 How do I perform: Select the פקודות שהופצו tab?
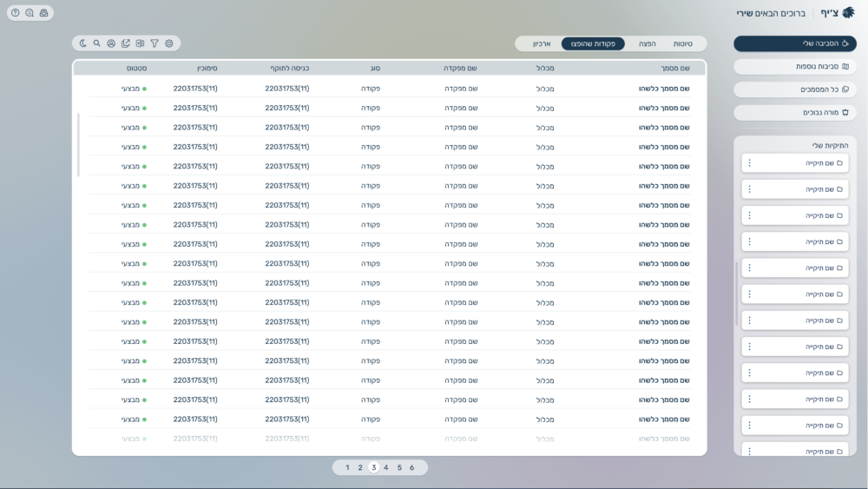click(x=593, y=43)
